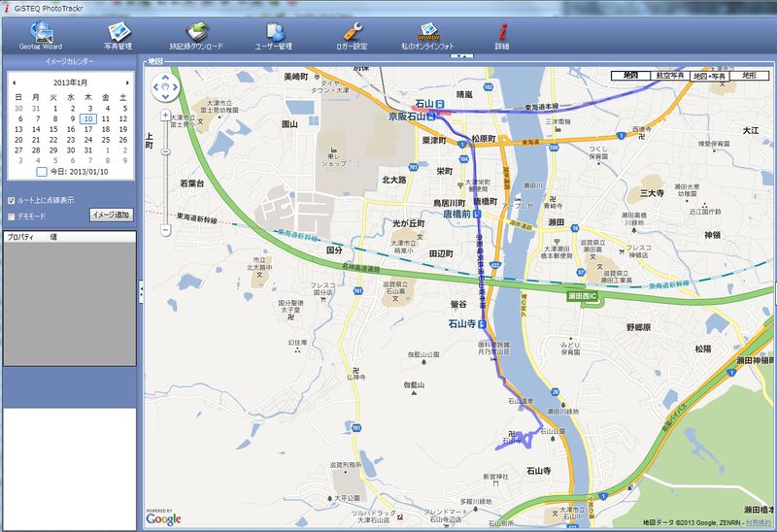Viewport: 777px width, 532px height.
Task: Click the 神領 label on the map
Action: 713,235
